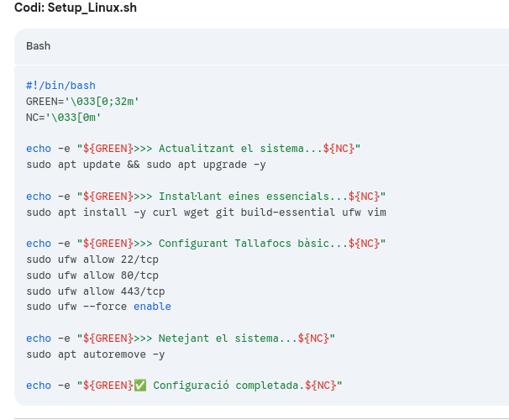The height and width of the screenshot is (420, 509).
Task: Click the 'Netejant el sistema' echo line
Action: (x=180, y=339)
